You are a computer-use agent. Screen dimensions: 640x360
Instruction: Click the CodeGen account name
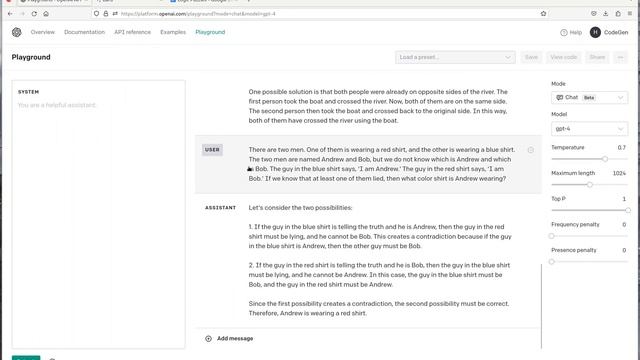616,32
